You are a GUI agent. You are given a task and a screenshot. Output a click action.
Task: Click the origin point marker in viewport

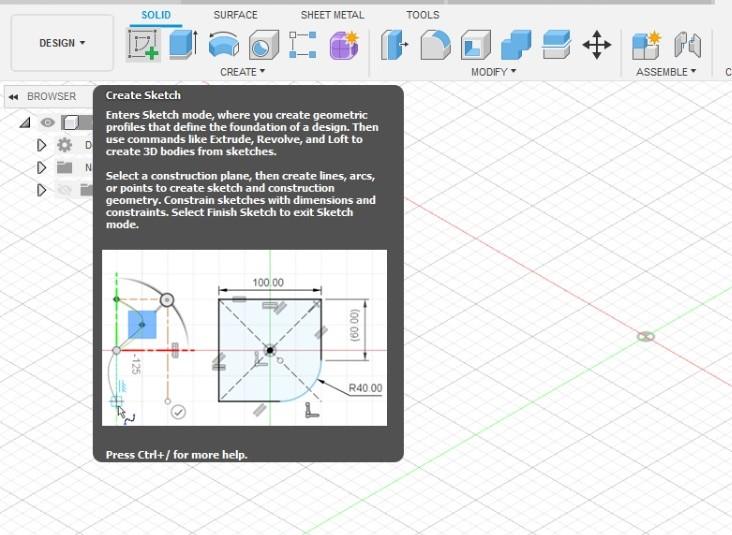point(646,337)
